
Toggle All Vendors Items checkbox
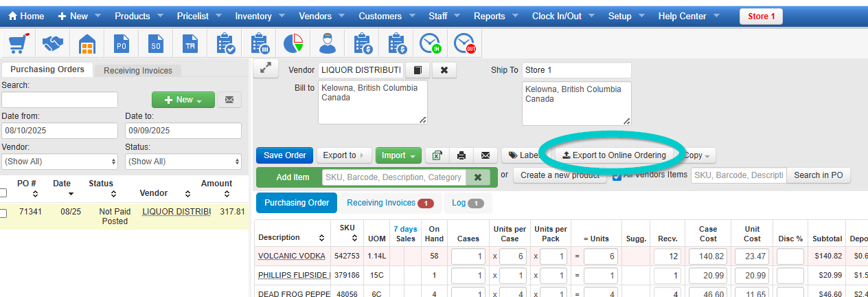tap(617, 176)
